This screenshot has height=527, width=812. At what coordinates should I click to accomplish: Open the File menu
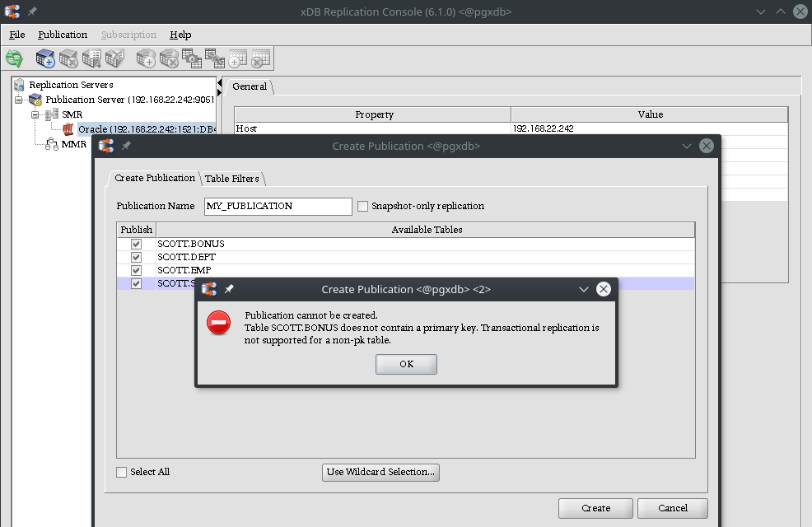coord(17,35)
